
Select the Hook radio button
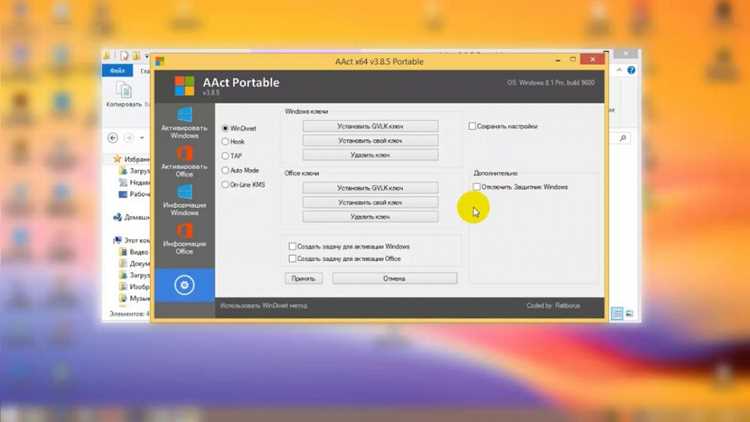[x=225, y=142]
